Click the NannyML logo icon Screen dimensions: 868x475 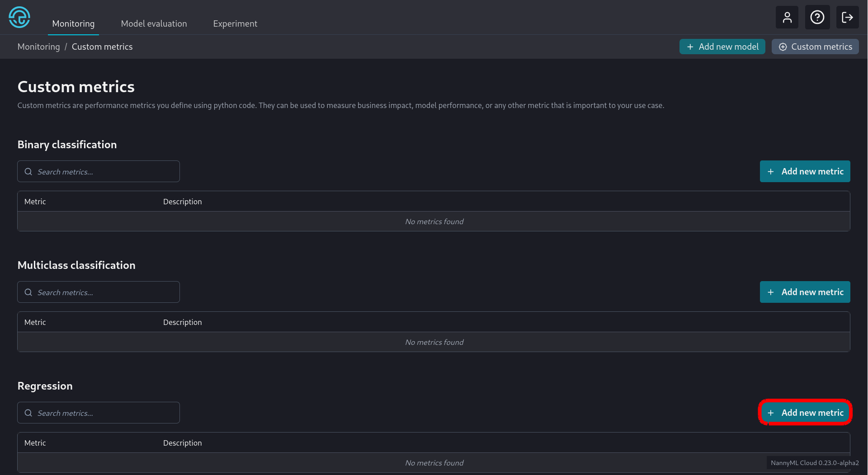pyautogui.click(x=19, y=18)
